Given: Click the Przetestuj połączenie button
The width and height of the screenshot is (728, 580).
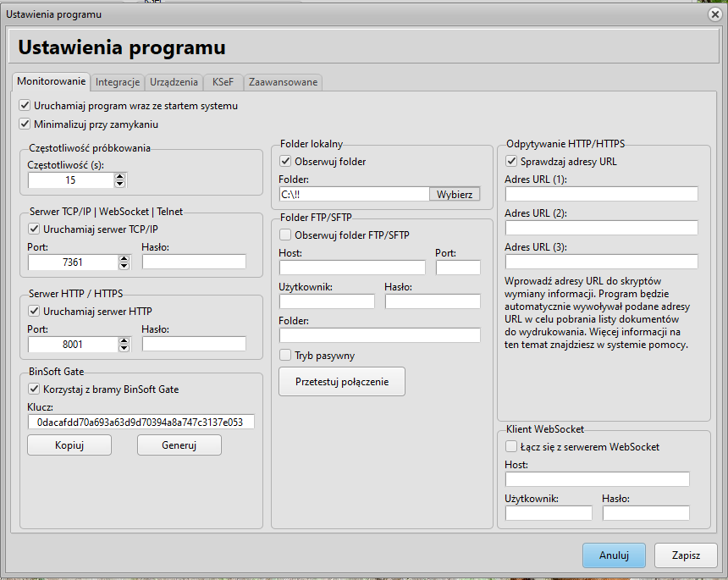Looking at the screenshot, I should click(x=342, y=382).
